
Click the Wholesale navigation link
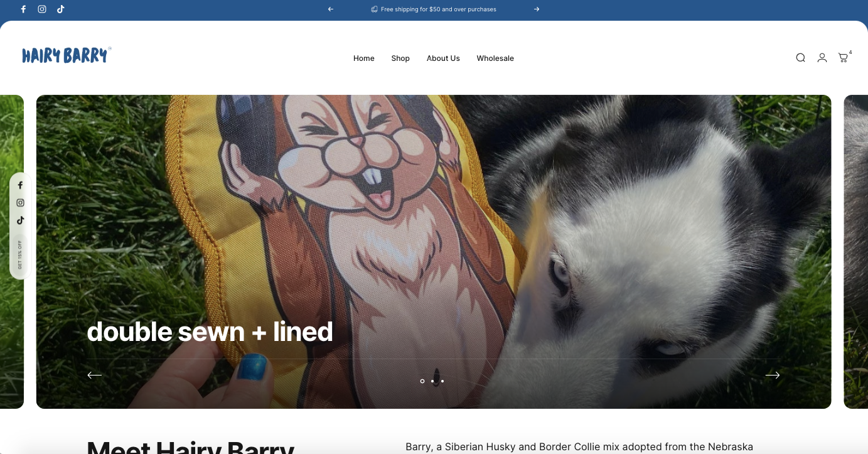(x=495, y=58)
